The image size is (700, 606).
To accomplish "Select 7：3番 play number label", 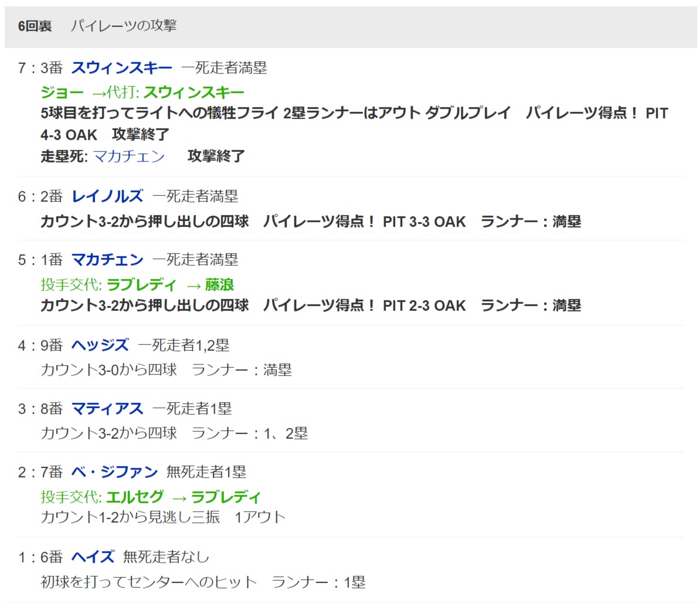I will 40,68.
